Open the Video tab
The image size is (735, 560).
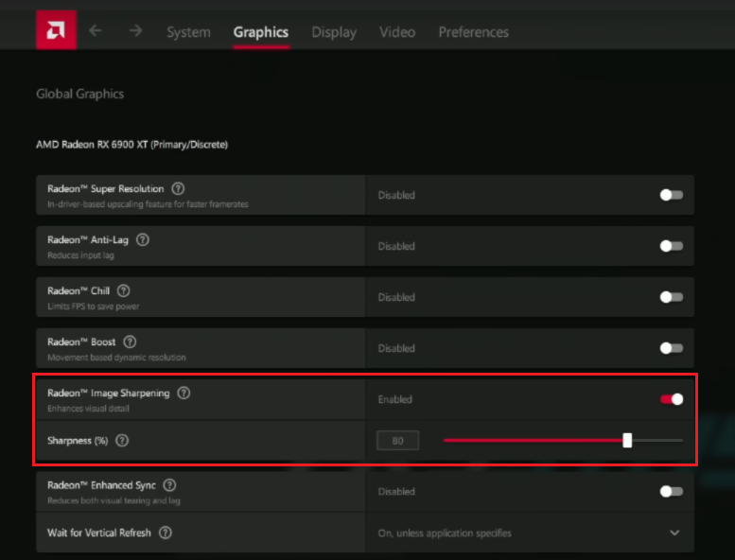[x=397, y=32]
